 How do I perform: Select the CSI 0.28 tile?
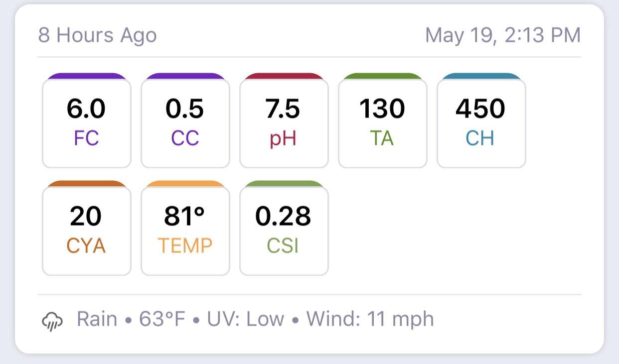click(x=284, y=231)
